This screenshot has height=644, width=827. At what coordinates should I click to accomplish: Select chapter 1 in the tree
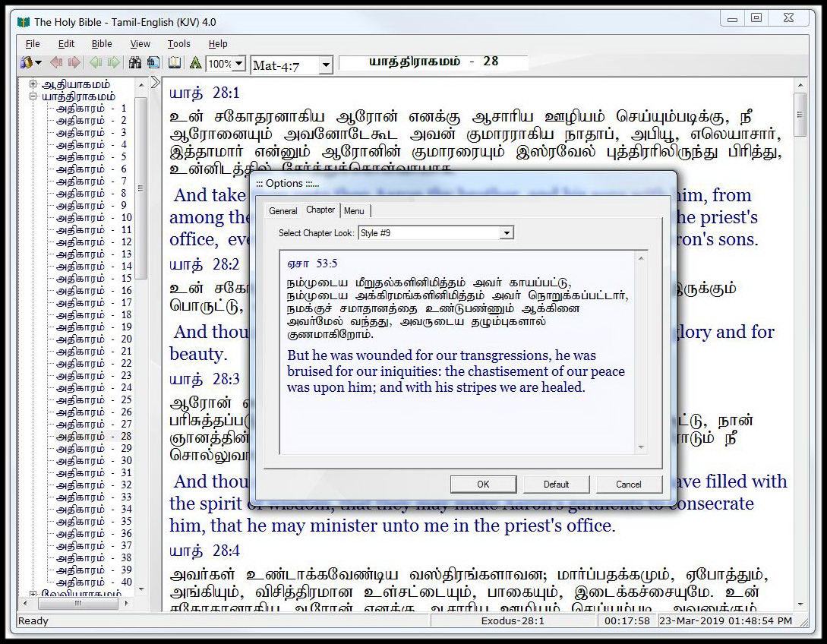pos(91,109)
